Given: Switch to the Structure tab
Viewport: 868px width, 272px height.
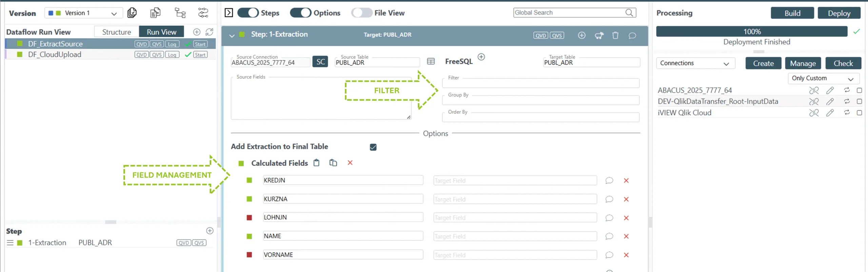Looking at the screenshot, I should pyautogui.click(x=116, y=32).
